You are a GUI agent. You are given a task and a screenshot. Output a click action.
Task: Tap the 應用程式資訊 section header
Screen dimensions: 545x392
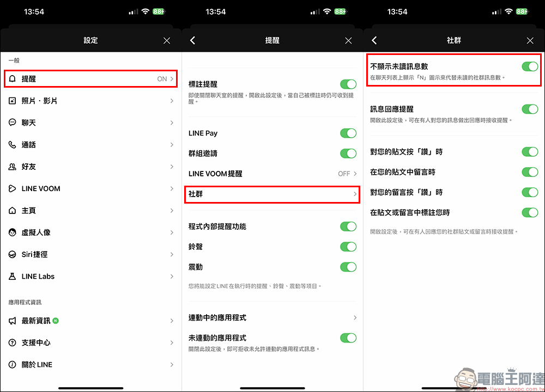pyautogui.click(x=25, y=302)
